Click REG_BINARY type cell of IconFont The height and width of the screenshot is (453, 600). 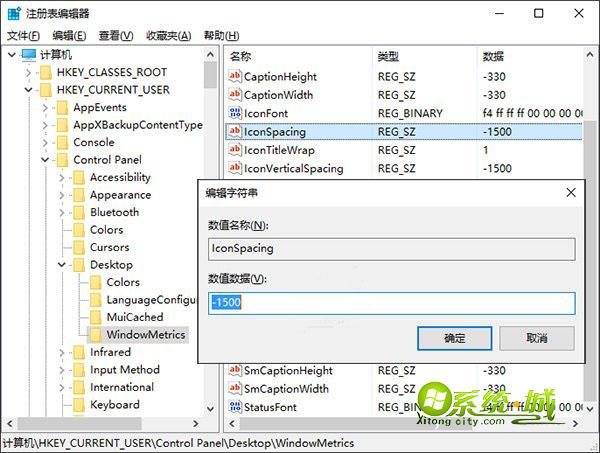[x=410, y=113]
